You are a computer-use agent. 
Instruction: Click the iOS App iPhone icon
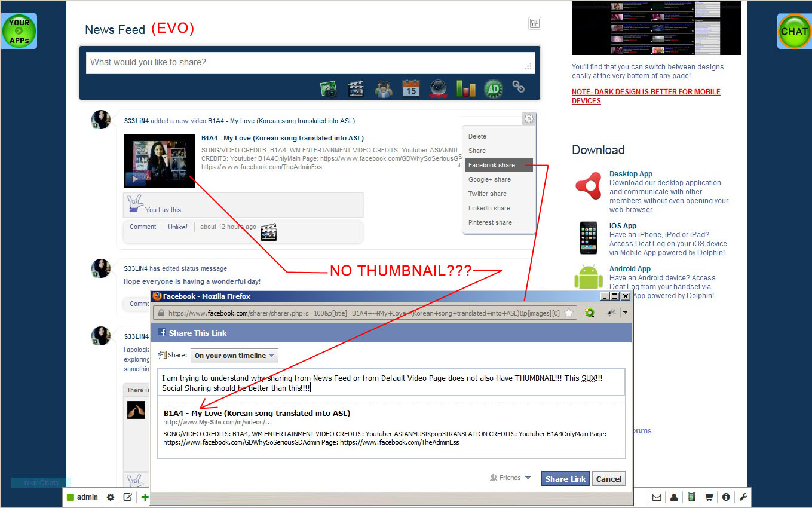(x=589, y=238)
